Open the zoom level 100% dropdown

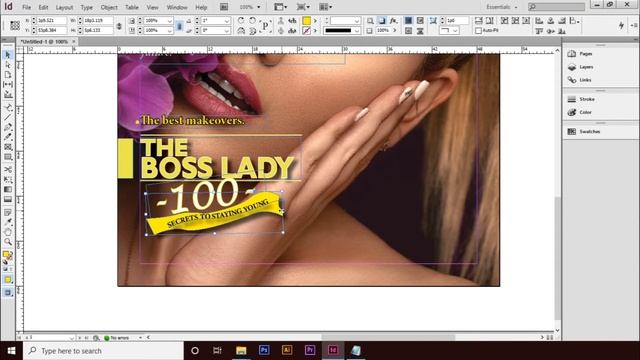pyautogui.click(x=258, y=7)
